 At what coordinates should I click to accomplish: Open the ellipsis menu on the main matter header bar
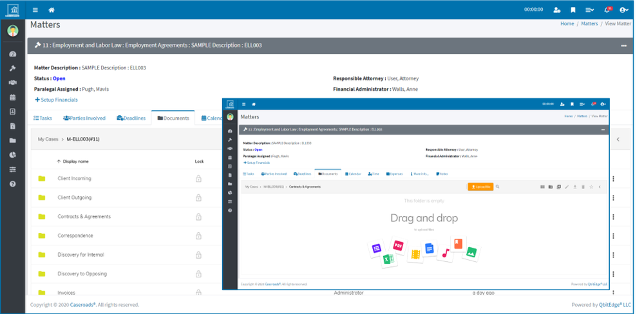[624, 46]
